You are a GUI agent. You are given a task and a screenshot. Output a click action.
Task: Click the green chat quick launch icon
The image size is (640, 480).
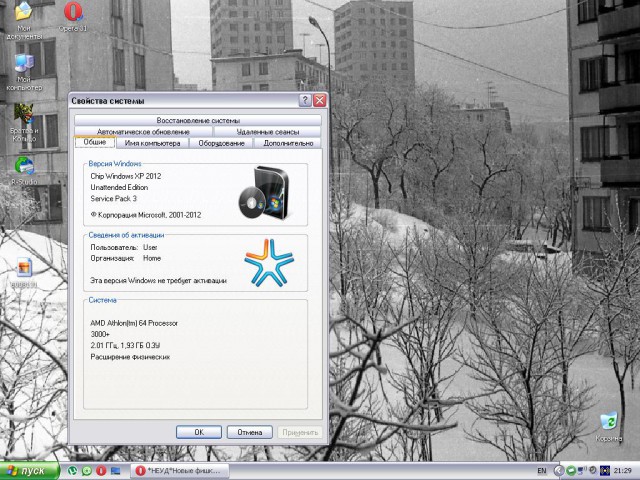point(87,471)
